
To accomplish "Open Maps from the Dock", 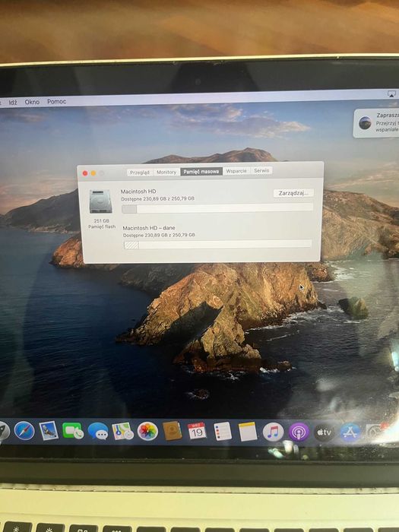I will [122, 431].
